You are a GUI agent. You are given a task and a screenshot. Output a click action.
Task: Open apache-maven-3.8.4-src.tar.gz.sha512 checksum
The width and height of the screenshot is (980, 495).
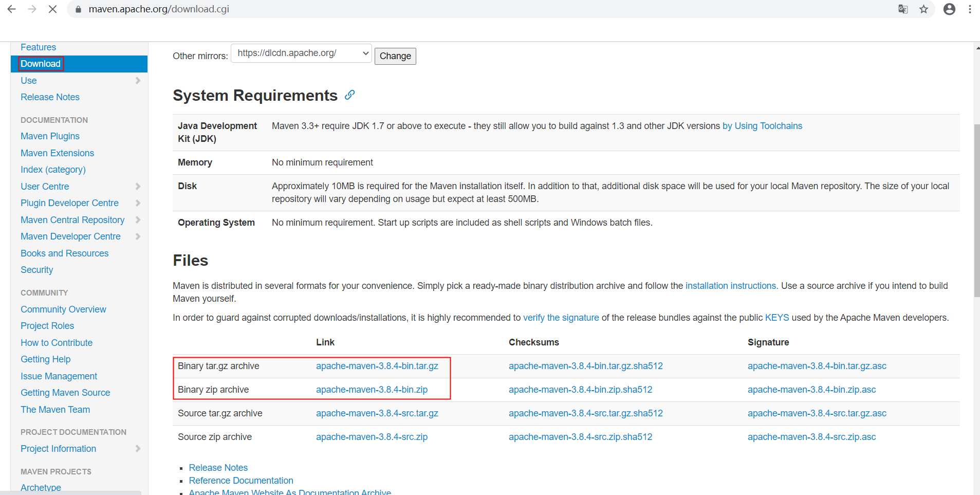[585, 413]
